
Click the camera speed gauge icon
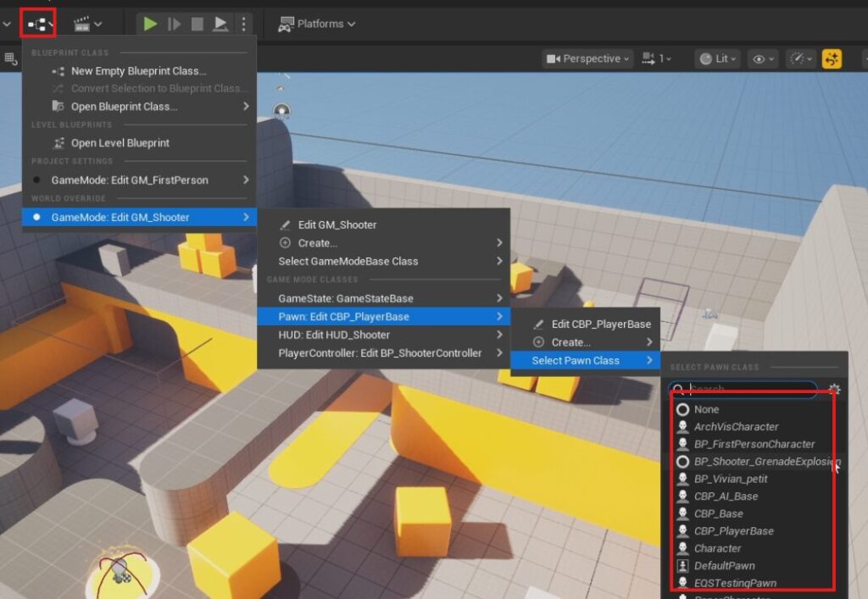pyautogui.click(x=798, y=58)
